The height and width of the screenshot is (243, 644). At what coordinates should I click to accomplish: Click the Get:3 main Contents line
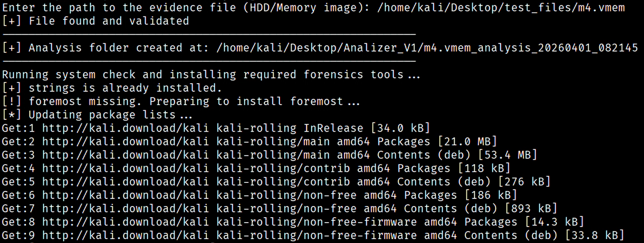pyautogui.click(x=269, y=155)
